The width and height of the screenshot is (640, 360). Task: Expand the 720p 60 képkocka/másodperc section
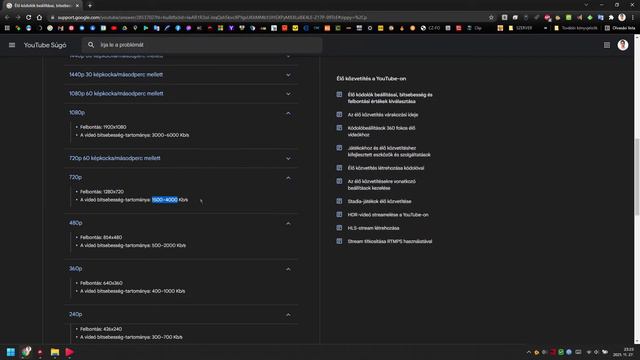click(181, 158)
